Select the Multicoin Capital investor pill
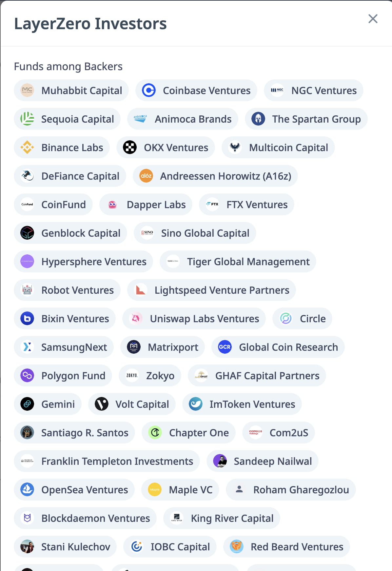 click(x=278, y=148)
